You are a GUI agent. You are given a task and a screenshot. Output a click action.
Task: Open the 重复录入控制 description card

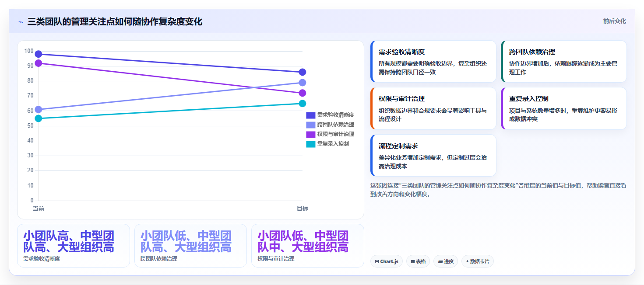coord(564,108)
